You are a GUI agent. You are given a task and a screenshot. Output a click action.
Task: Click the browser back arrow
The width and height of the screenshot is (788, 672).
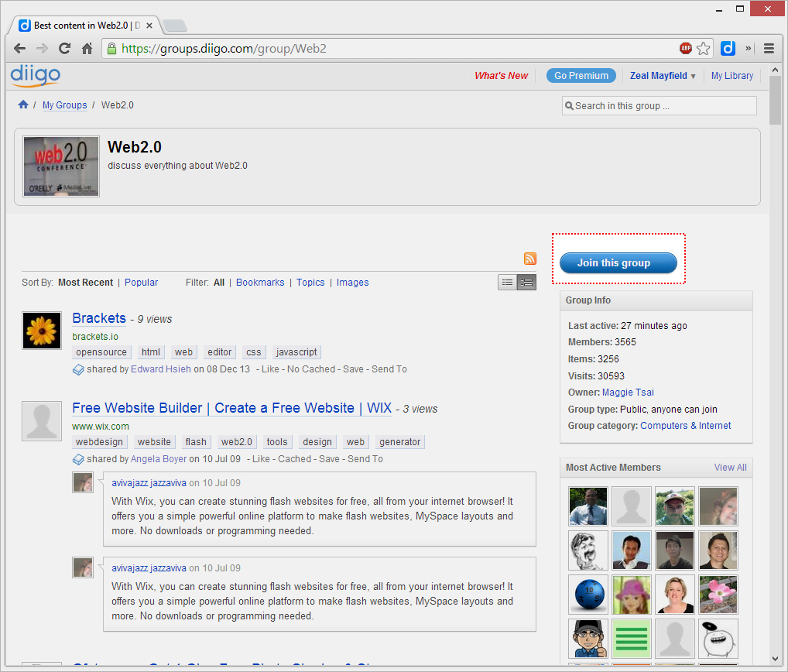pos(19,48)
